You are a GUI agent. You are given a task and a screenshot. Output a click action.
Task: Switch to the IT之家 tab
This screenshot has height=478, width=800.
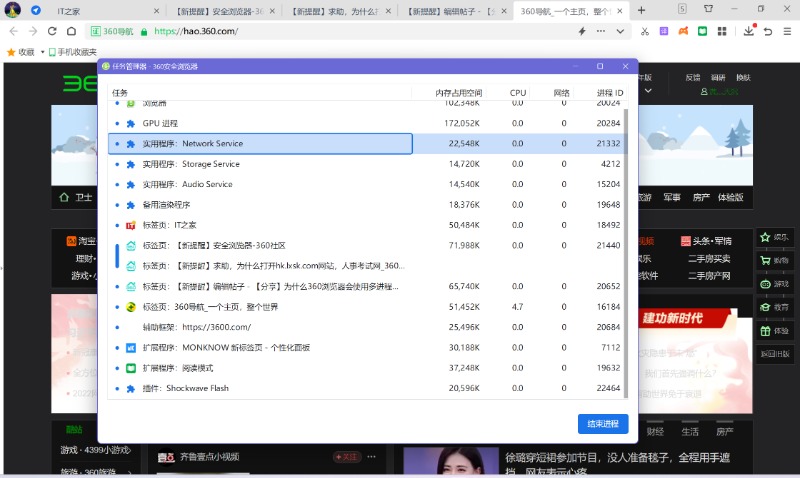pos(105,11)
